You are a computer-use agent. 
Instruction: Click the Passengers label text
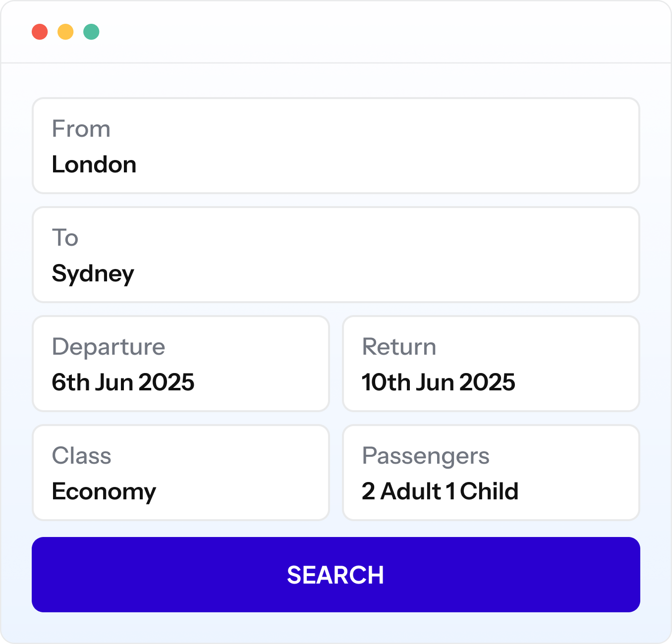tap(426, 456)
